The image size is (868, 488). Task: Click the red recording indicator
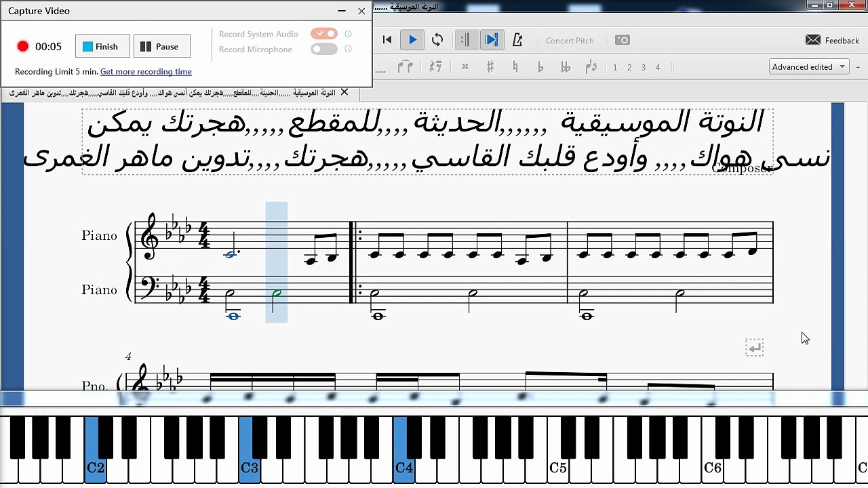[x=23, y=46]
